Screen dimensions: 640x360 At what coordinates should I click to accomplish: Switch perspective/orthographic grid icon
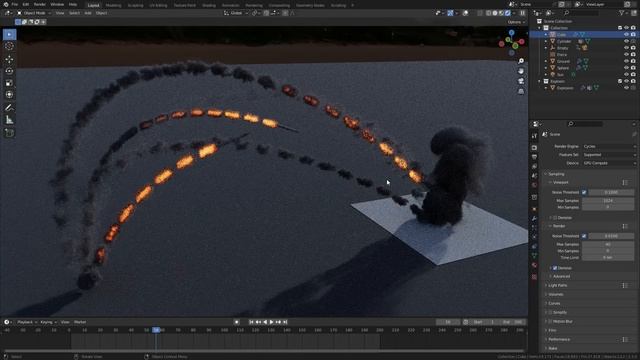tap(521, 91)
